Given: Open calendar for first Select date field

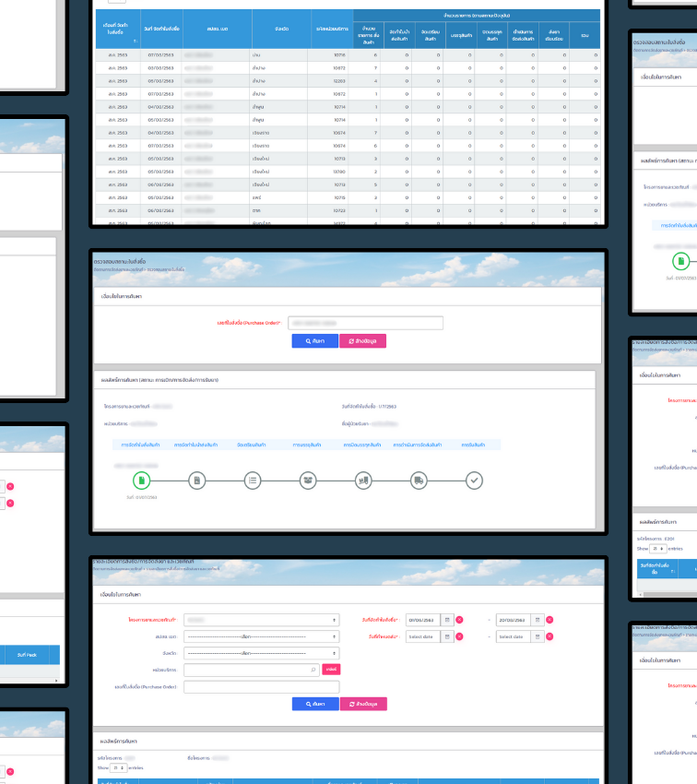Looking at the screenshot, I should coord(447,636).
